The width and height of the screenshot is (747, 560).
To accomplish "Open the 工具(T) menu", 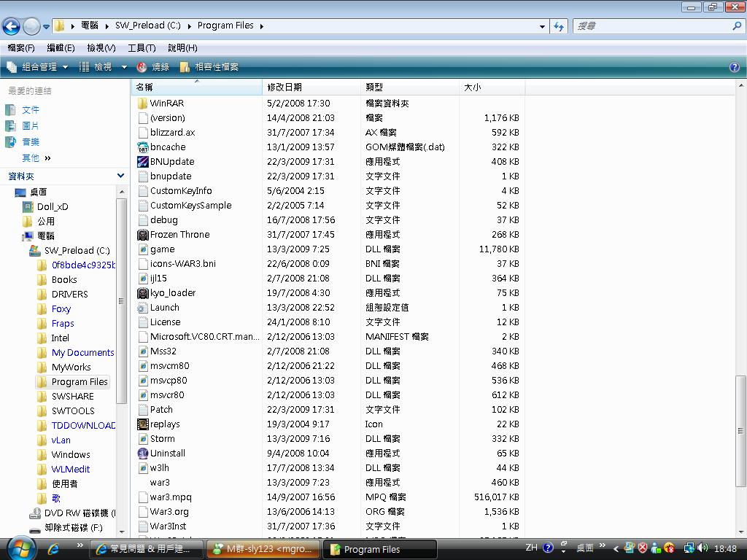I will click(x=142, y=48).
